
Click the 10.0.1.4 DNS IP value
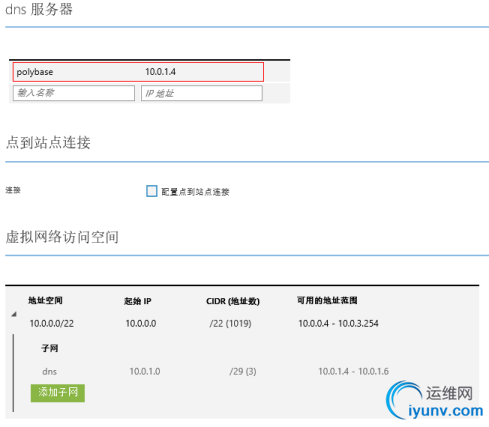[160, 72]
